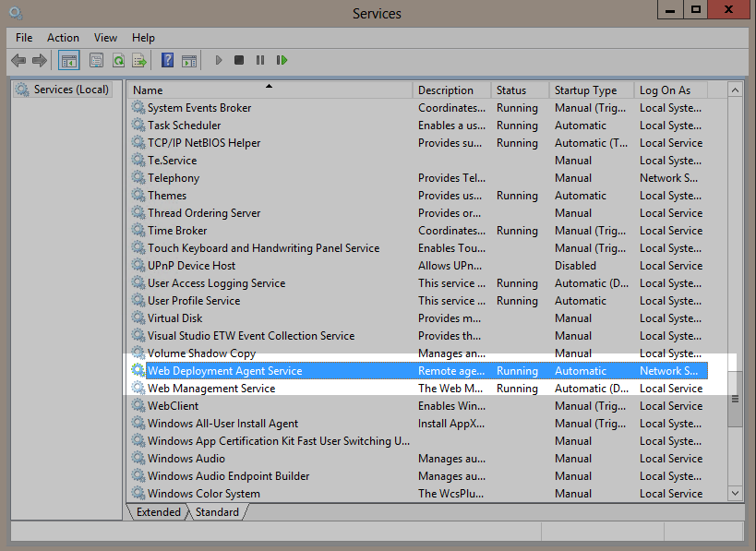Click 'Install AppX...' description cell
Viewport: 756px width, 551px height.
point(450,424)
